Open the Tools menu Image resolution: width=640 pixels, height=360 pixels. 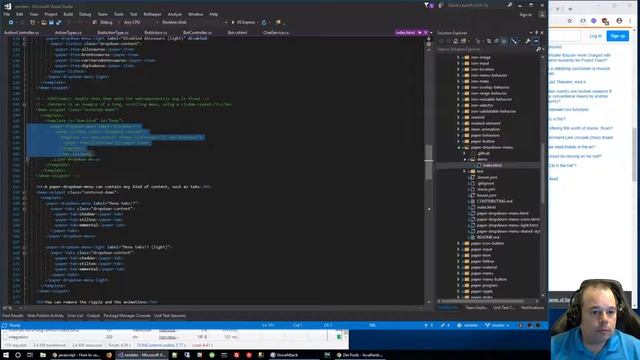click(x=118, y=14)
